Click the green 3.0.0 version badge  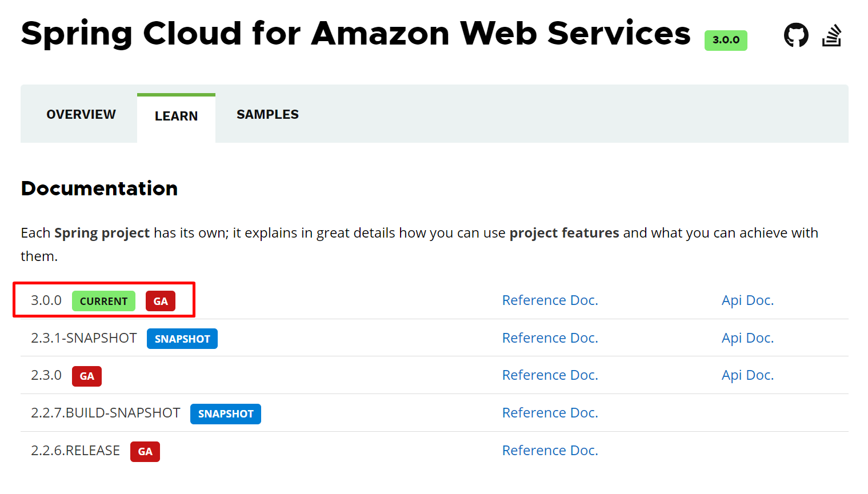(x=726, y=40)
